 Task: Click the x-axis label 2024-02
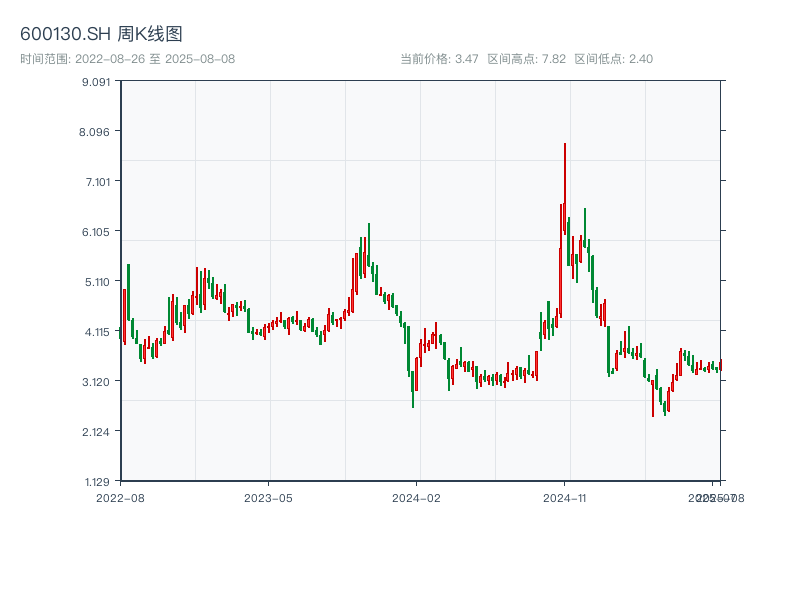tap(416, 498)
